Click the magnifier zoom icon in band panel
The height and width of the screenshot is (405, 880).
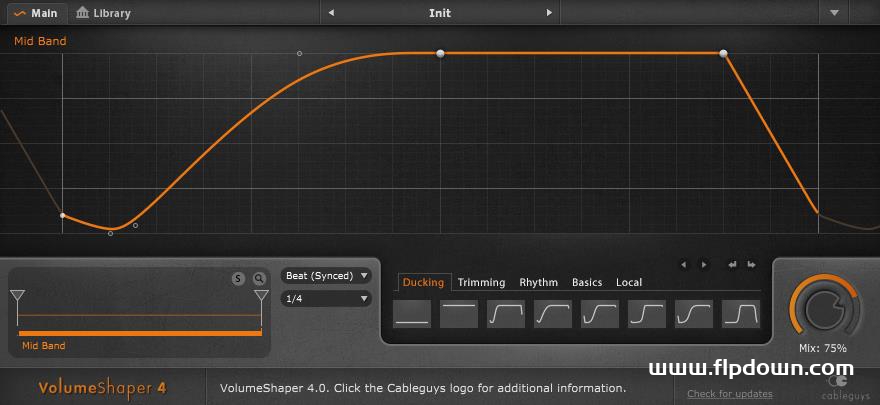259,278
